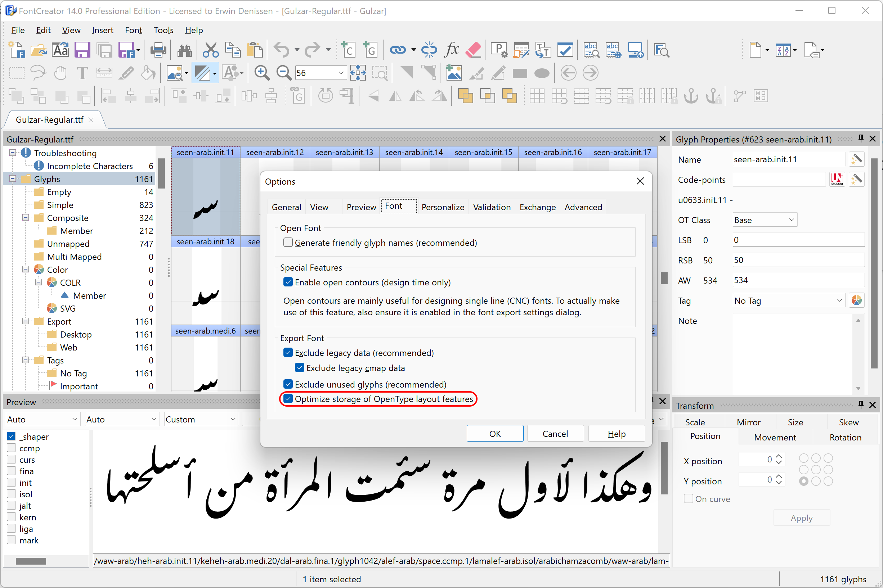This screenshot has height=588, width=883.
Task: Toggle Enable open contours checkbox
Action: click(288, 282)
